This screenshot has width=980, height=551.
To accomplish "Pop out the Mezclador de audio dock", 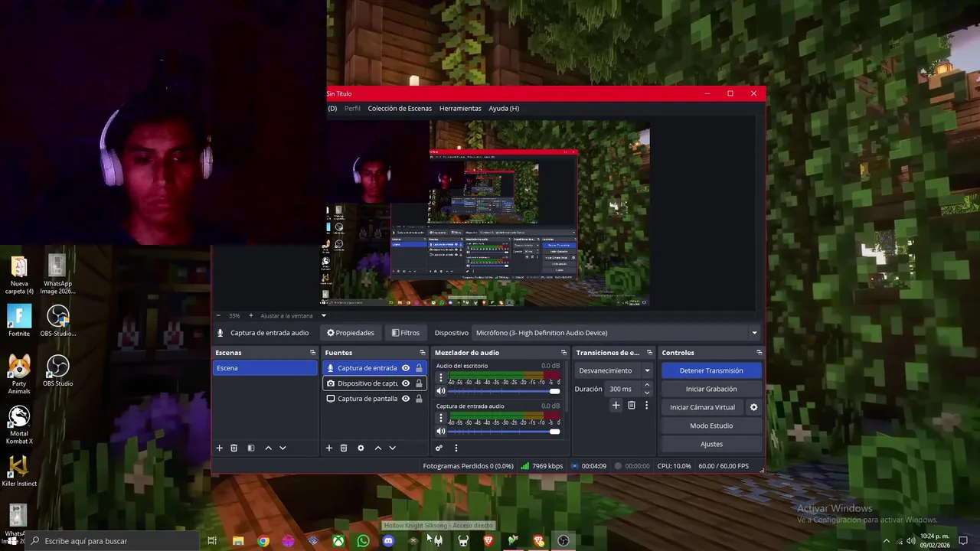I will 563,353.
